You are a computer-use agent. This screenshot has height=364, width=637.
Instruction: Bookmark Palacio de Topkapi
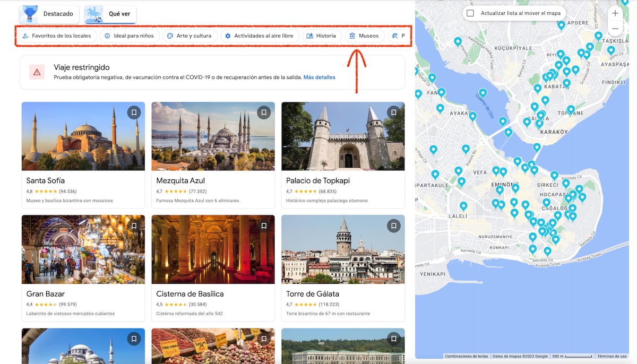(393, 112)
